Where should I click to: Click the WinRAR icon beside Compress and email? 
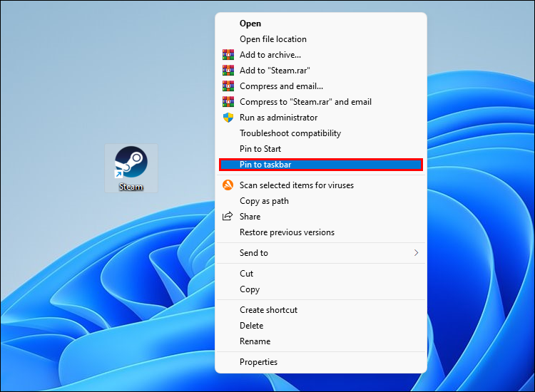click(x=228, y=86)
